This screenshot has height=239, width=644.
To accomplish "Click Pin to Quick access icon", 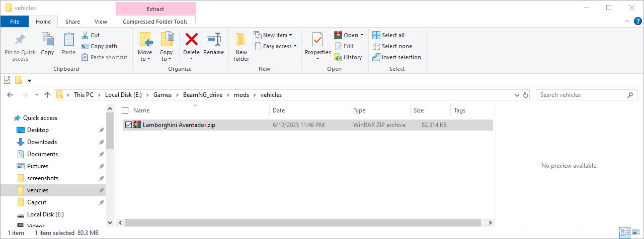I will (20, 47).
